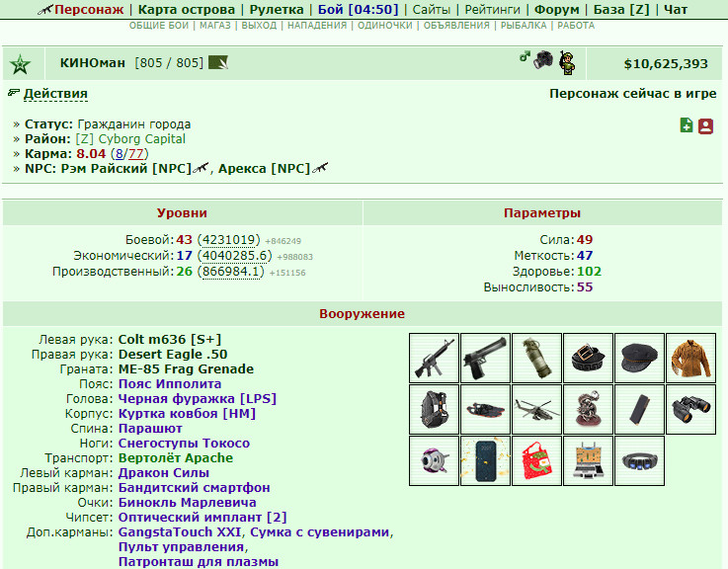Image resolution: width=728 pixels, height=569 pixels.
Task: Open the control panel case icon
Action: click(589, 460)
